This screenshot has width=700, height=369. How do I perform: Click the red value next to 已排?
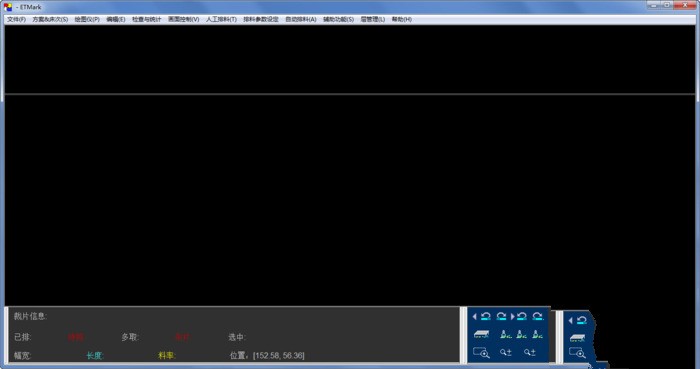point(75,337)
